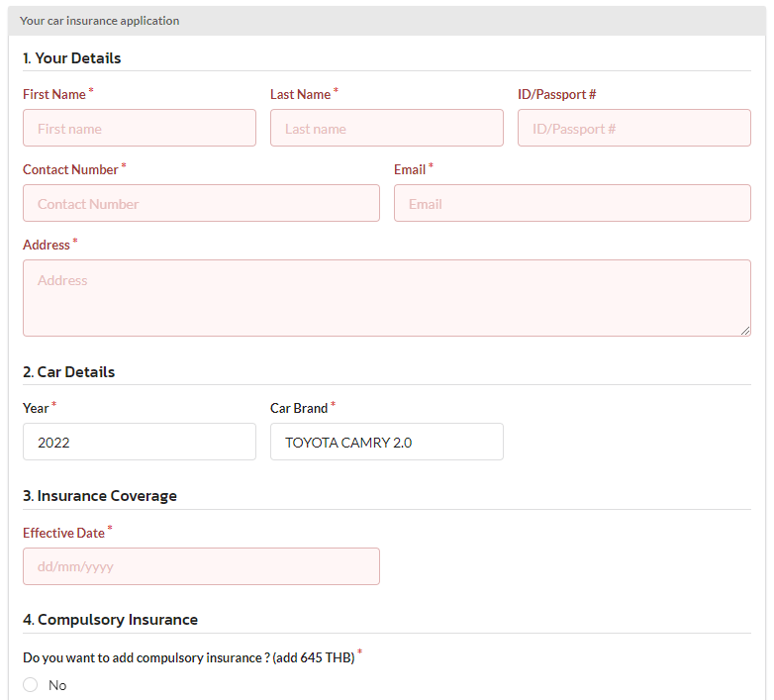Screen dimensions: 774x700
Task: Click the Car Brand field with Toyota Camry
Action: (386, 442)
